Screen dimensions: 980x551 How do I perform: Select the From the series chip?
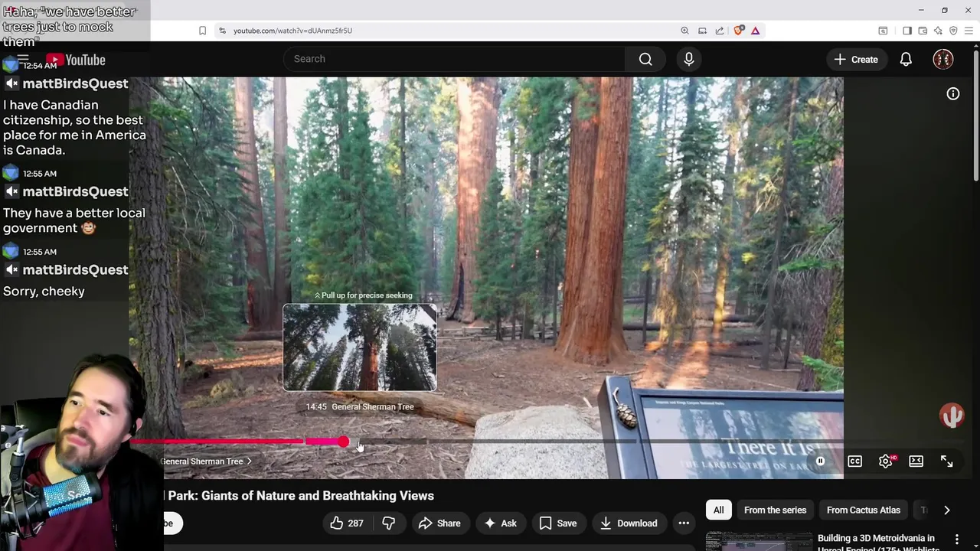[775, 510]
